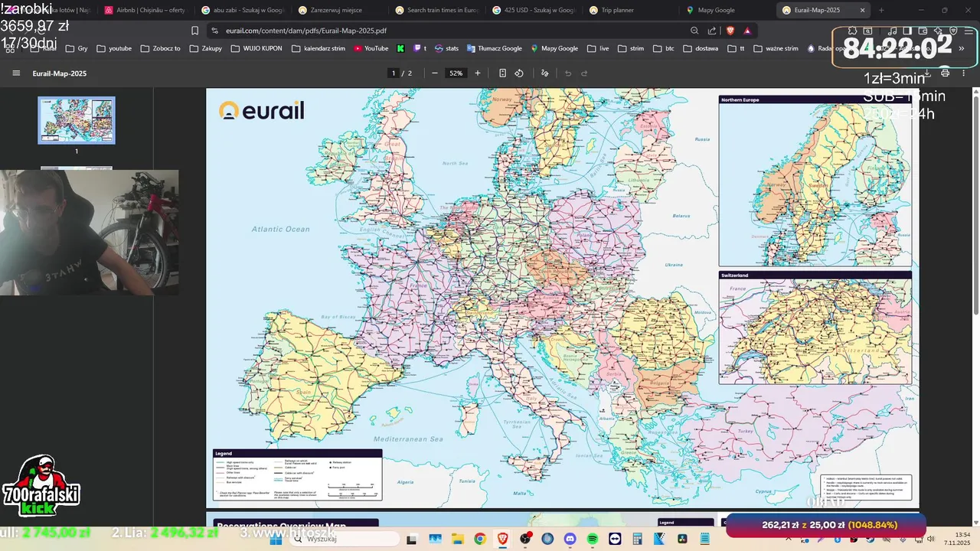This screenshot has height=551, width=980.
Task: Switch to the Trip planner tab
Action: point(630,10)
